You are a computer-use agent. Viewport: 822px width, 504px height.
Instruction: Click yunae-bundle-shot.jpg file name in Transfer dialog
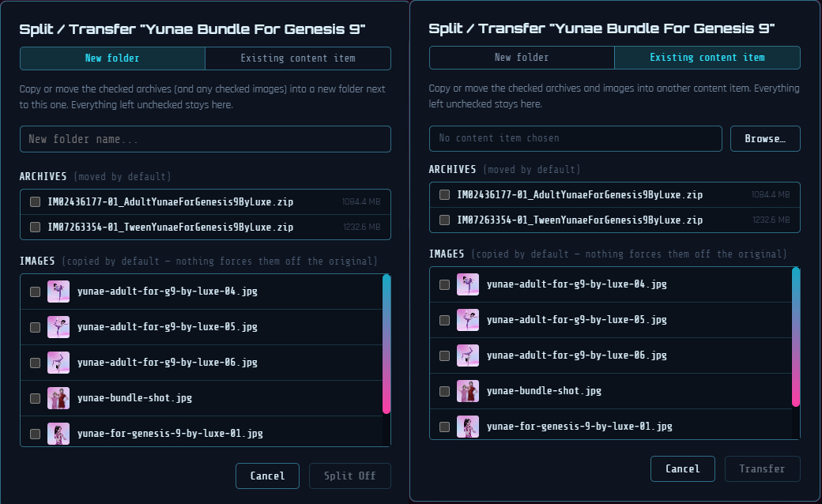tap(544, 391)
